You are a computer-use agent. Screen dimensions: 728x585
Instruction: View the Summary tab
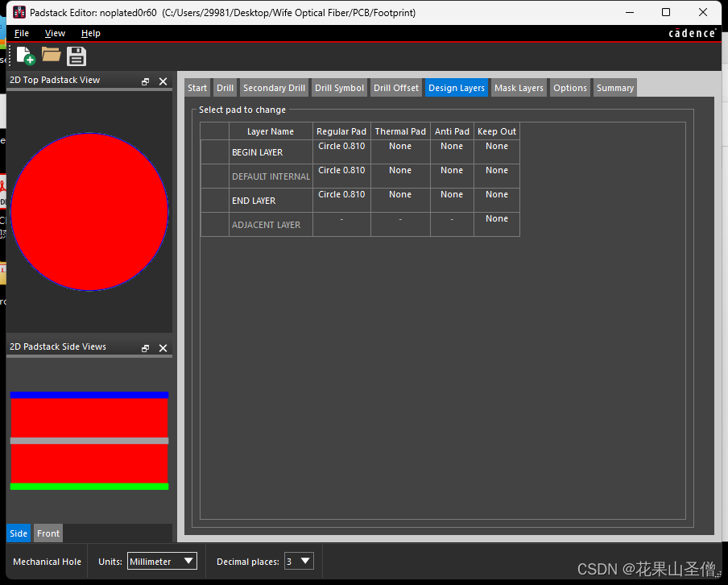click(614, 87)
